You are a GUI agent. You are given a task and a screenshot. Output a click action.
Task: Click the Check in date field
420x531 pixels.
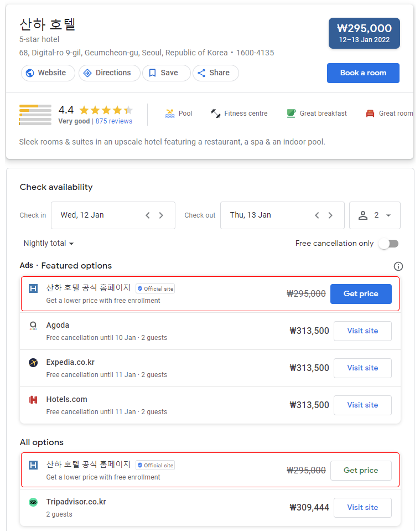[97, 215]
